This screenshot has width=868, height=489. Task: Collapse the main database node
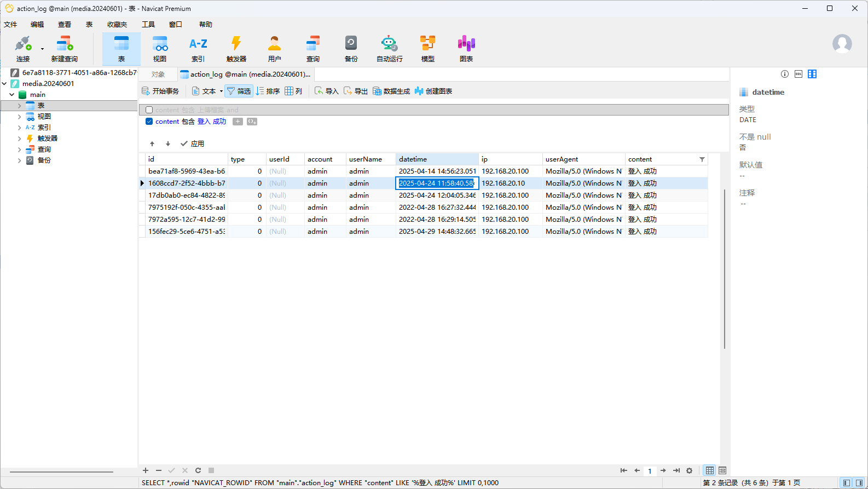12,95
